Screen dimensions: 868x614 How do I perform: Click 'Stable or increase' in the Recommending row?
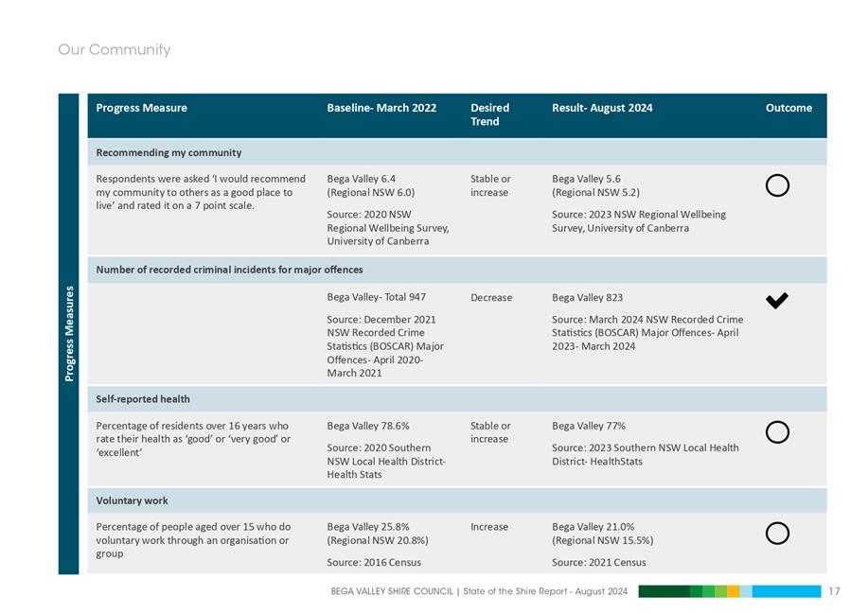click(490, 185)
